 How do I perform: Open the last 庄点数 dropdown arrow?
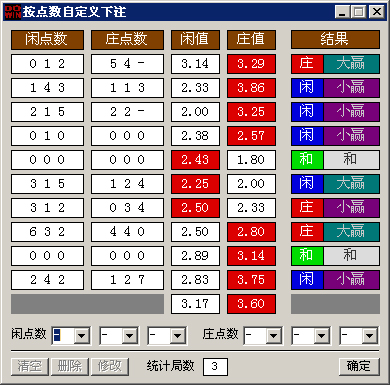click(x=369, y=336)
